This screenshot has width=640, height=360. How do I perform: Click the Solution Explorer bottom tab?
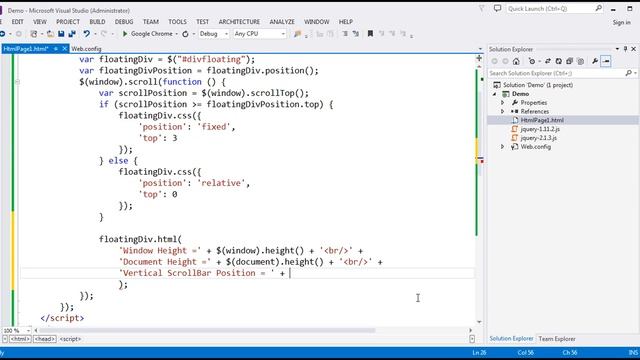click(511, 339)
